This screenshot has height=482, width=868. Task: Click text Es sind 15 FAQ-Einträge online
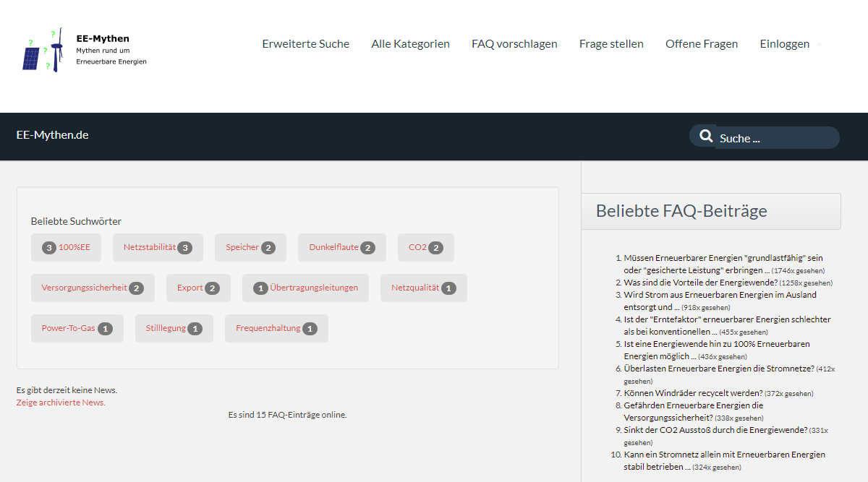click(x=287, y=415)
